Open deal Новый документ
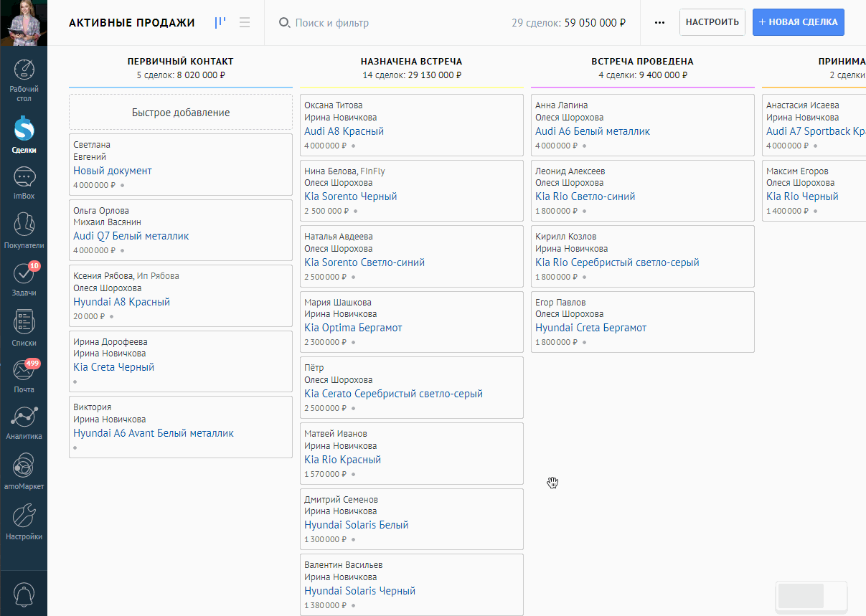This screenshot has width=866, height=616. [x=113, y=171]
